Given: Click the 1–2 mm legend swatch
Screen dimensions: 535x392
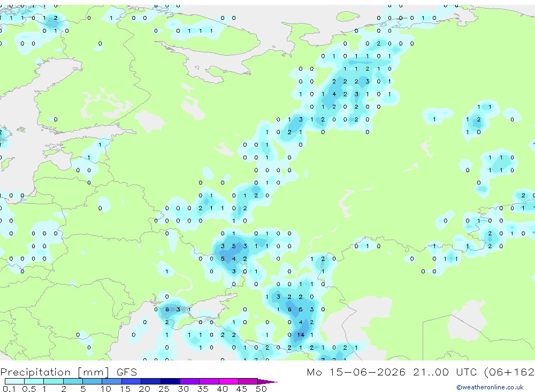Looking at the screenshot, I should (x=53, y=381).
